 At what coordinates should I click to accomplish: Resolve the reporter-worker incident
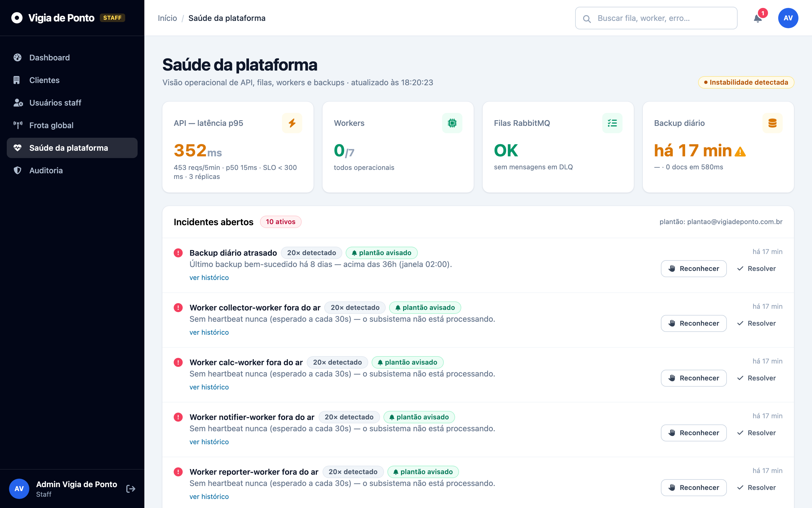point(756,487)
